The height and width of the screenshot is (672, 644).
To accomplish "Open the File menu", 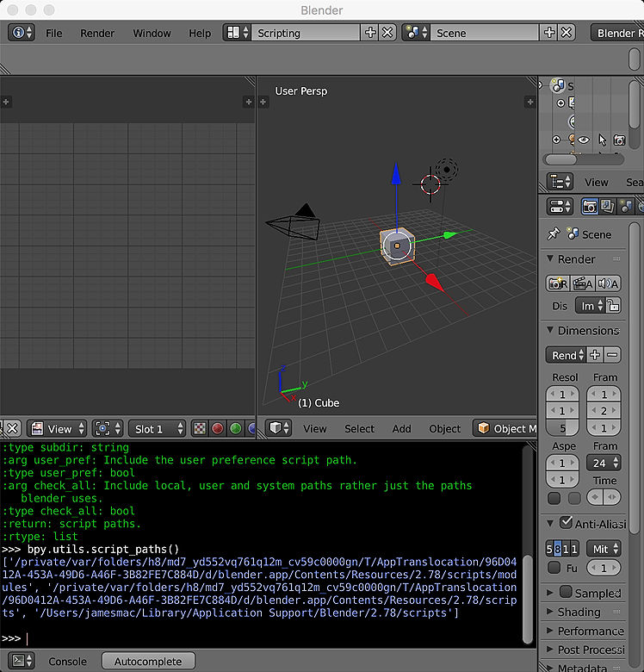I will click(54, 33).
